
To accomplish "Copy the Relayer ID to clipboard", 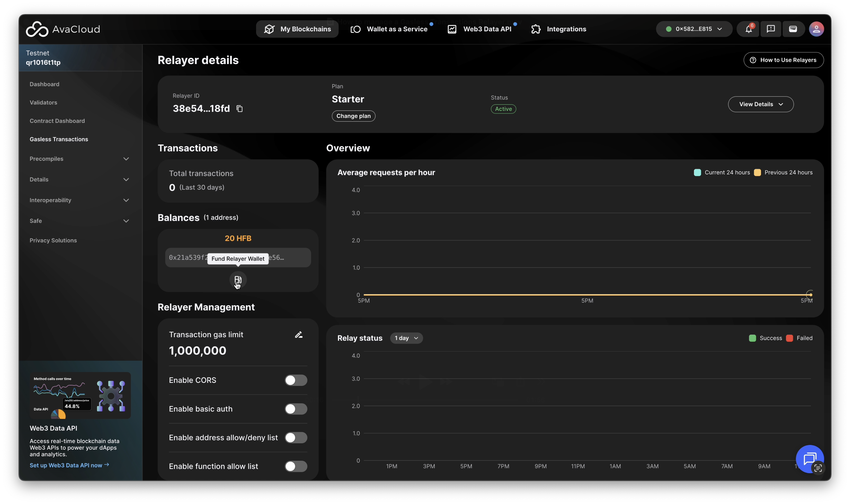I will pyautogui.click(x=240, y=109).
